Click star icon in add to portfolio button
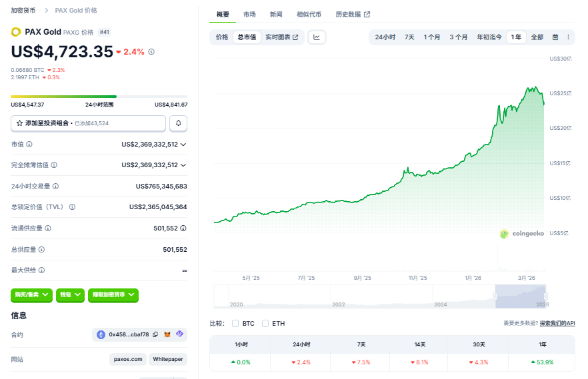 pos(19,123)
